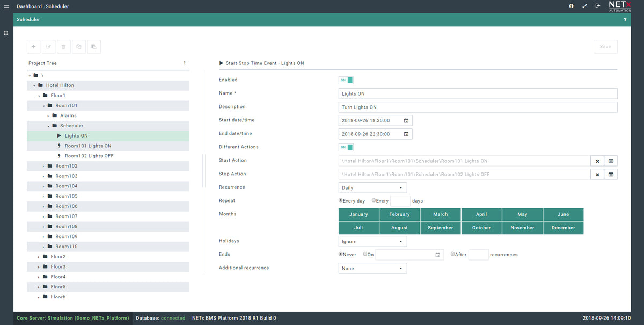644x325 pixels.
Task: Open the Holidays Ignore dropdown
Action: (372, 241)
